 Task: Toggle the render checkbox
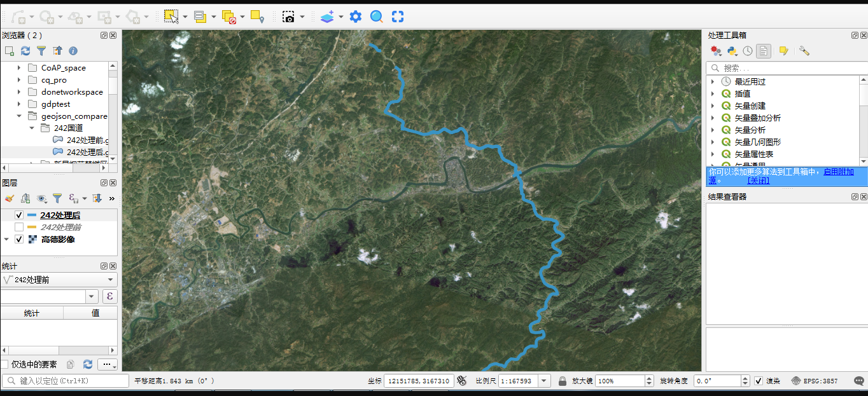tap(759, 381)
